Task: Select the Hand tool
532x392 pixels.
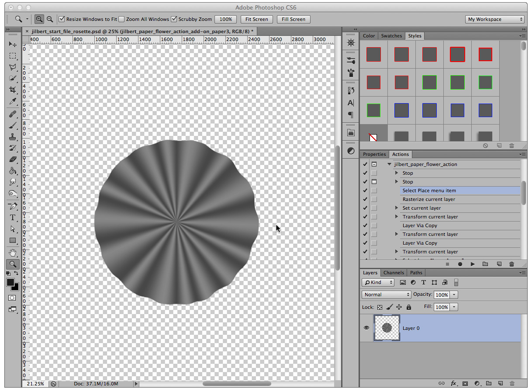Action: pos(13,253)
